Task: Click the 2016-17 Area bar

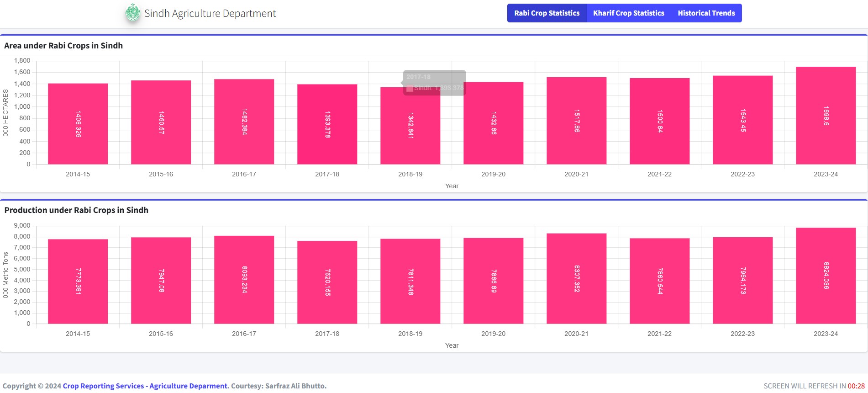Action: (244, 122)
